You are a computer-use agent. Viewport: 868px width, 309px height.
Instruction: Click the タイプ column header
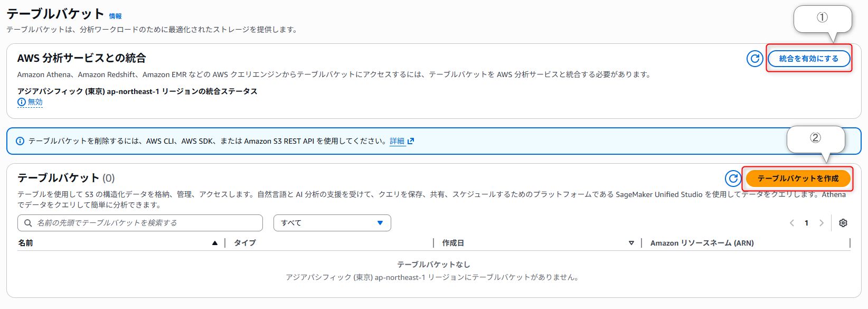(245, 243)
